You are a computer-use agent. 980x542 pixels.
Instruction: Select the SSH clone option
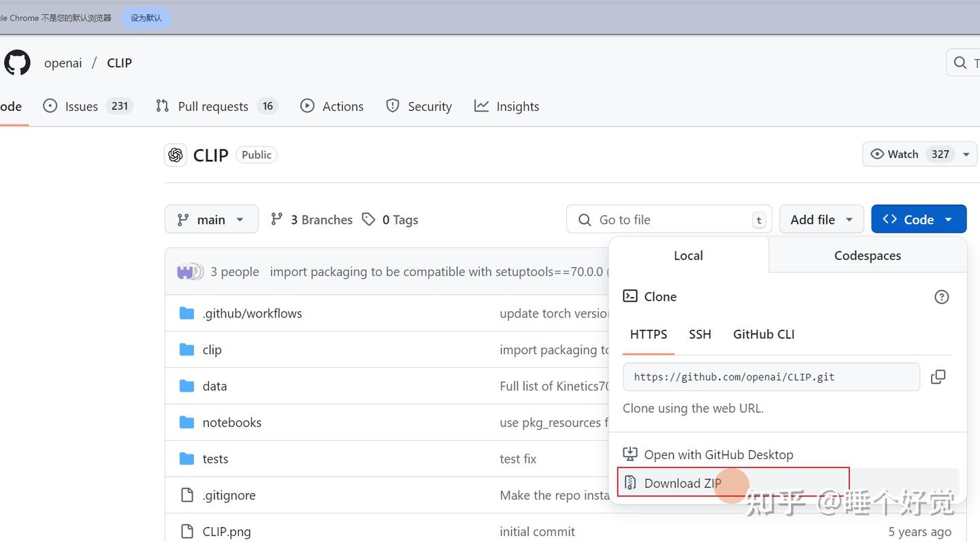click(700, 334)
